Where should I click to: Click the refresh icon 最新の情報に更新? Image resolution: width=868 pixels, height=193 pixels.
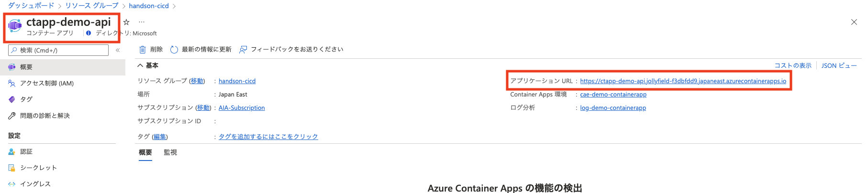174,50
